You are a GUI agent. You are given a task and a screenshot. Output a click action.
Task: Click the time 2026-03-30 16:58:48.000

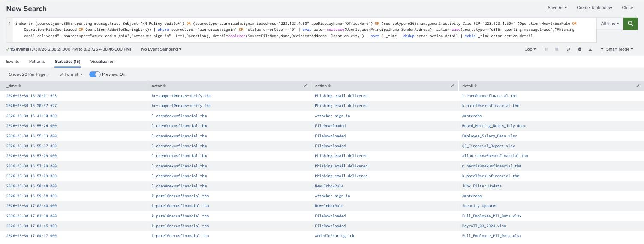pos(31,186)
